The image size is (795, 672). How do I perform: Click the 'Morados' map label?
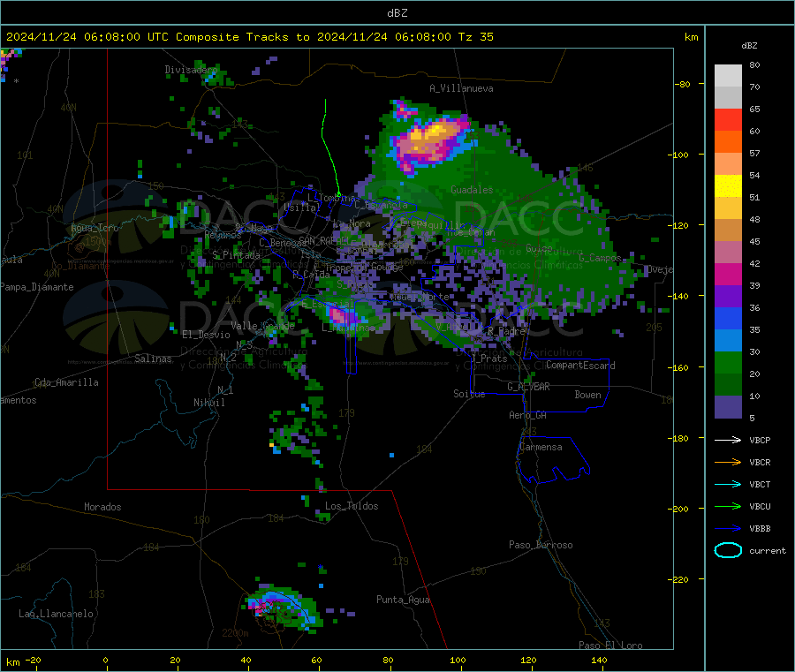coord(102,507)
